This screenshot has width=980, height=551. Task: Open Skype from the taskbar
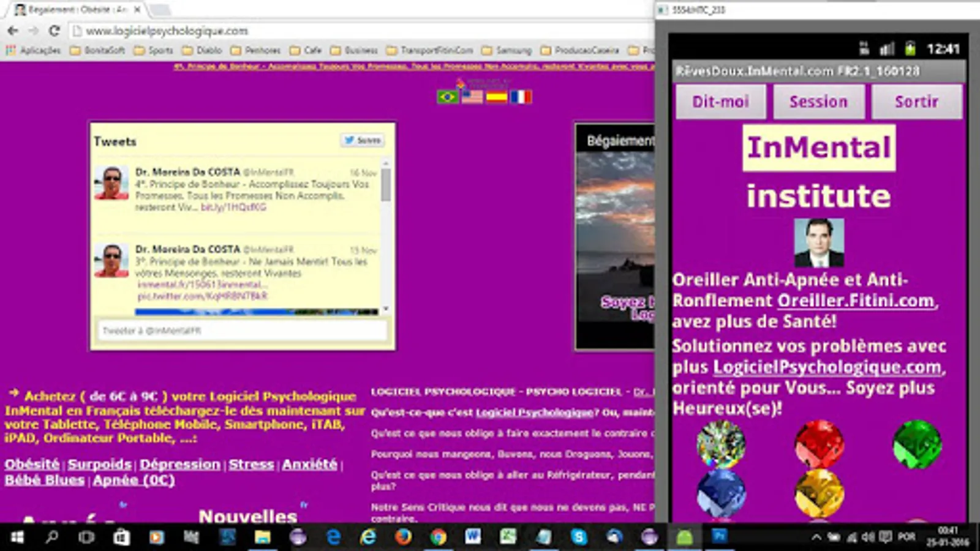(x=579, y=537)
